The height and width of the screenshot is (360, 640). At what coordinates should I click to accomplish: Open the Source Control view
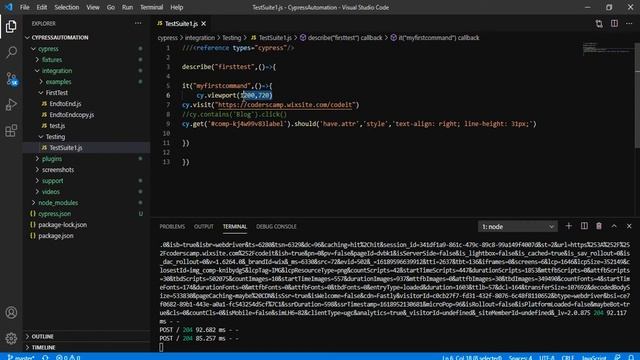[x=11, y=78]
